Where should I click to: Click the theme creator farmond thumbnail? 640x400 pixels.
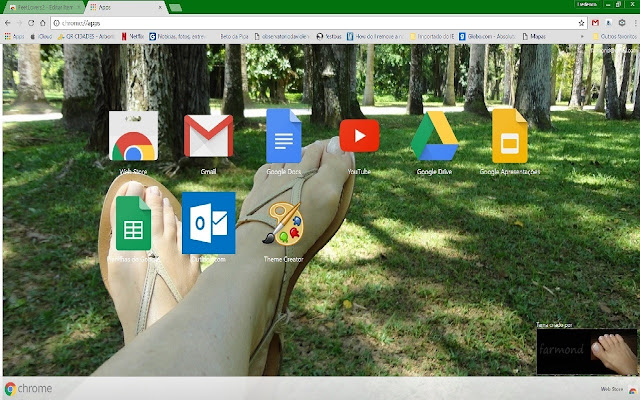click(x=587, y=351)
